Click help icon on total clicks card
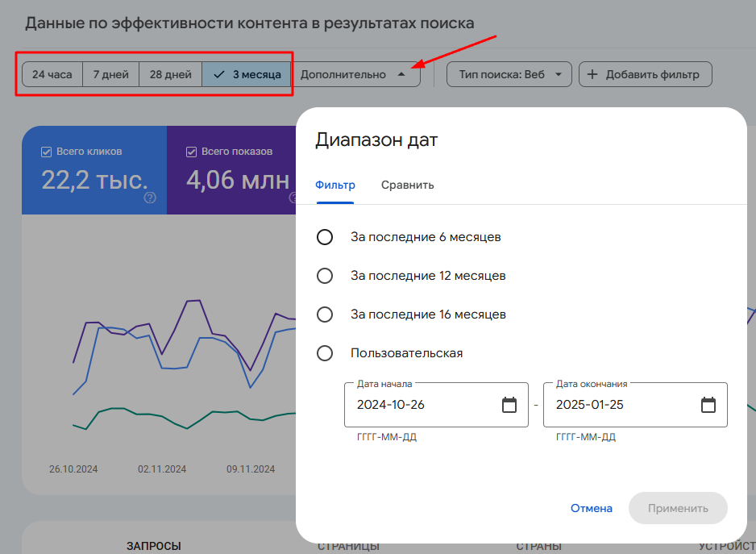 [150, 198]
